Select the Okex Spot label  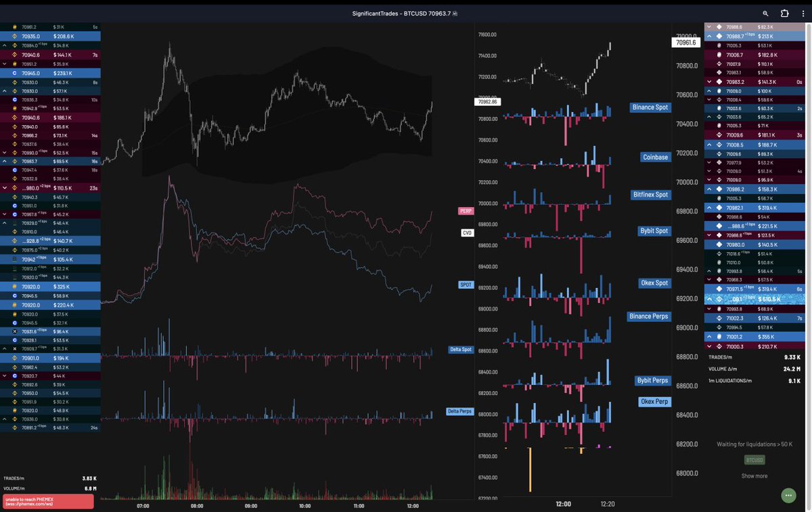click(x=654, y=283)
